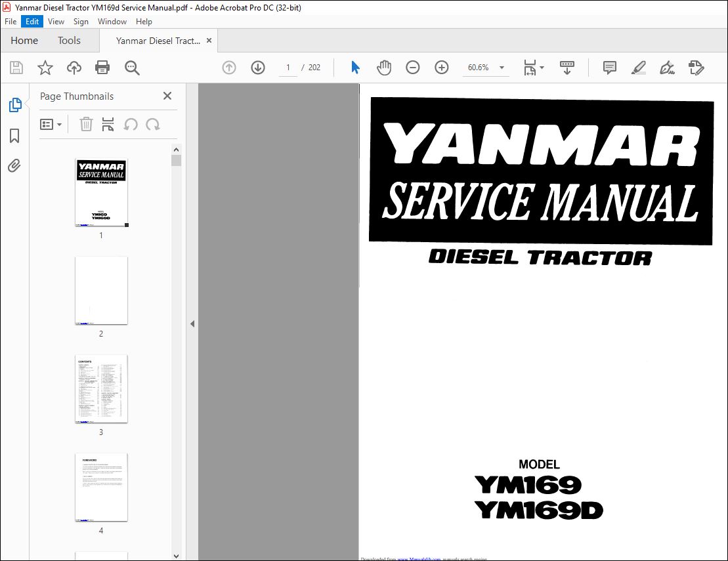Viewport: 728px width, 561px height.
Task: Select the Highlight text pen
Action: [638, 68]
